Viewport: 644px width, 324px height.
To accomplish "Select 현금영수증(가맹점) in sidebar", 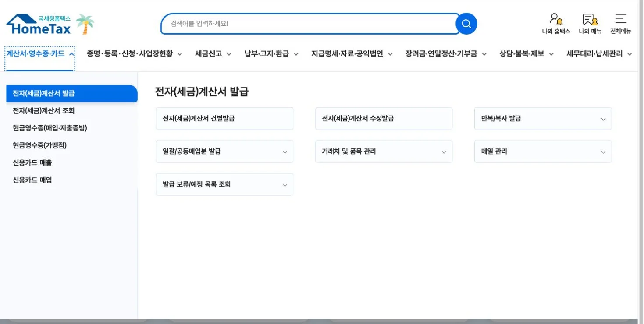I will pyautogui.click(x=39, y=145).
